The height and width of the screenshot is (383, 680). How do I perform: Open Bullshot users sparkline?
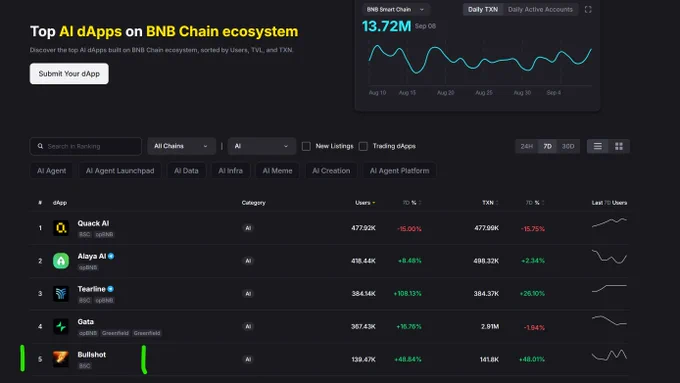[x=609, y=355]
